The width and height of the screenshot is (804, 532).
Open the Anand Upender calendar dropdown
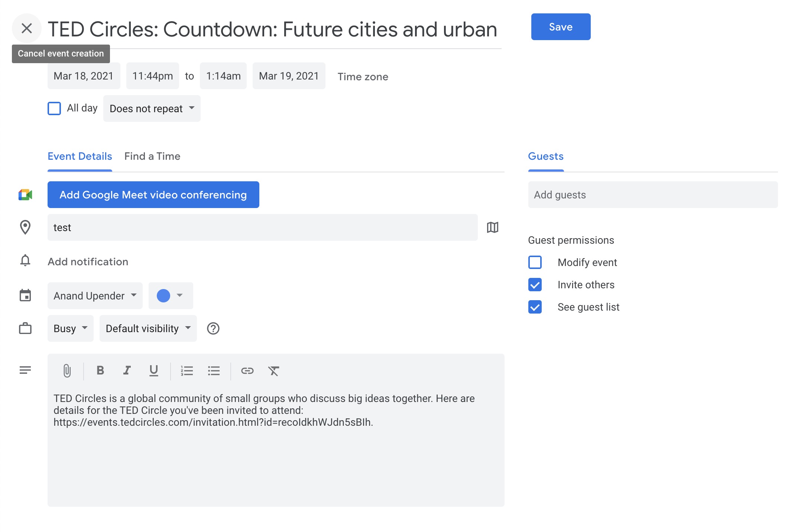(x=95, y=296)
